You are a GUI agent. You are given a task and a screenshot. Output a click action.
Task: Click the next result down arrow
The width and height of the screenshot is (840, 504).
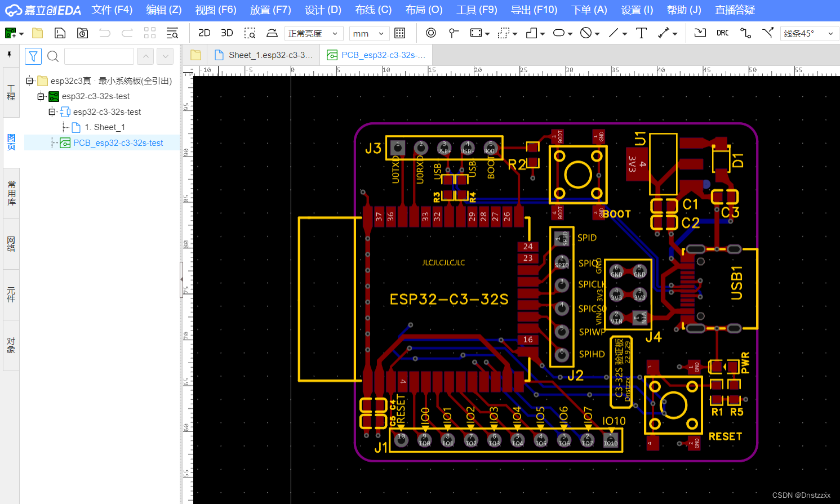[x=165, y=56]
